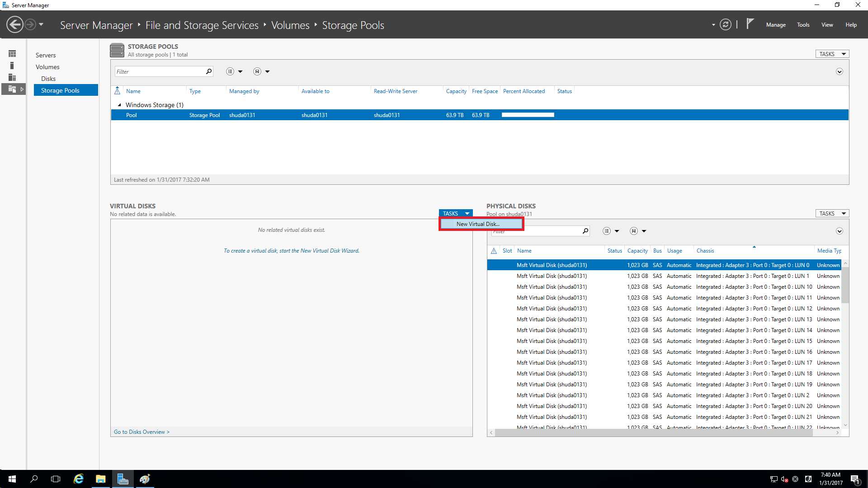Select the Pool row in storage pools
Viewport: 868px width, 488px height.
(480, 115)
